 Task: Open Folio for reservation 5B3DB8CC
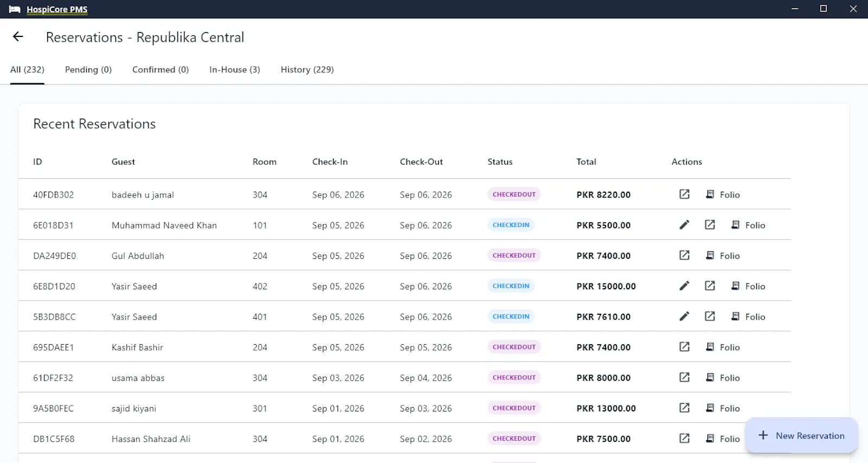click(x=748, y=316)
